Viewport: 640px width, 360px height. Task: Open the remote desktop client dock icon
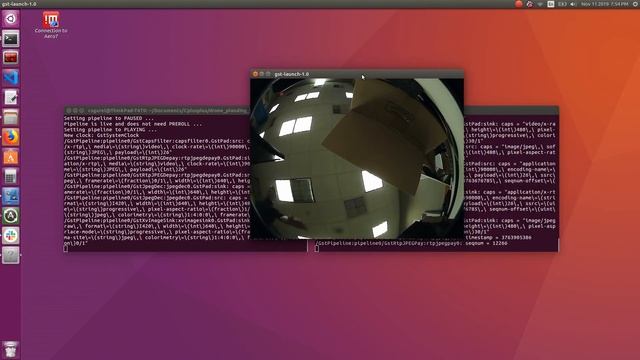click(x=11, y=196)
